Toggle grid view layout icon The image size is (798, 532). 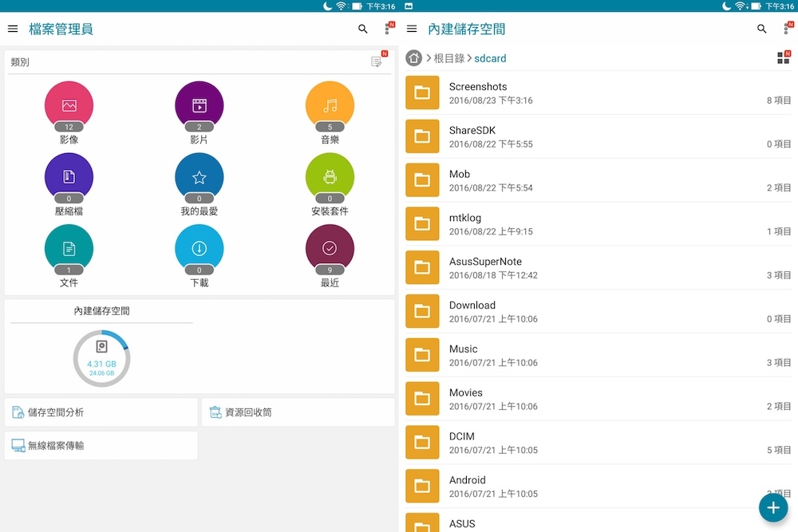click(783, 58)
